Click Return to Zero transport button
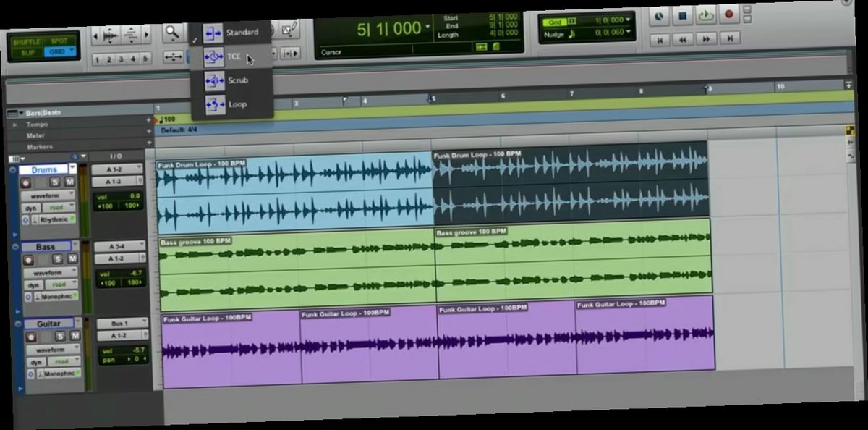 tap(660, 38)
